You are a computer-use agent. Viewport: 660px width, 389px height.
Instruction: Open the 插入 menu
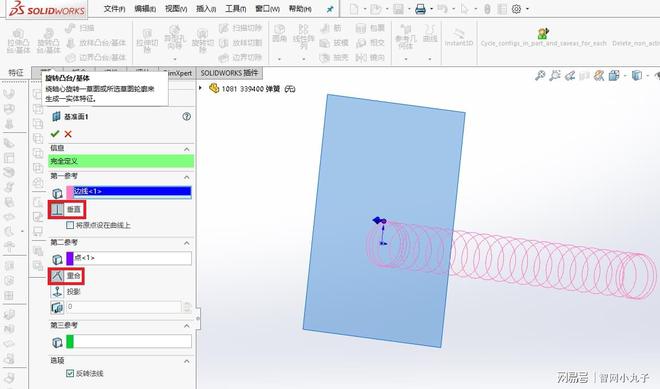tap(206, 8)
